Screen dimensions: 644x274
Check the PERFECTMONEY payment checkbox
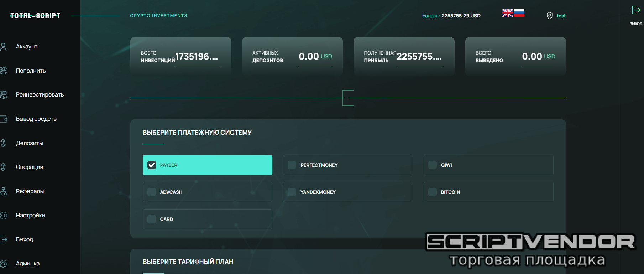point(292,165)
